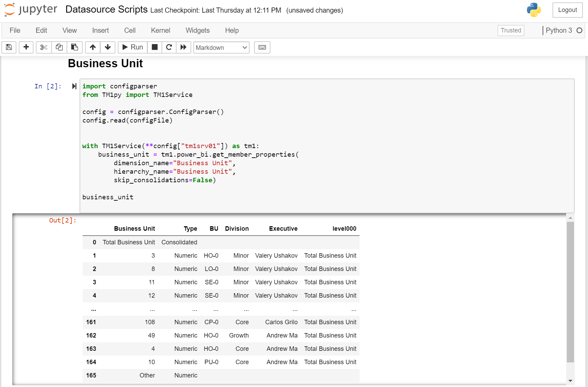Viewport: 588px width, 387px height.
Task: Paste cells below icon
Action: coord(74,47)
